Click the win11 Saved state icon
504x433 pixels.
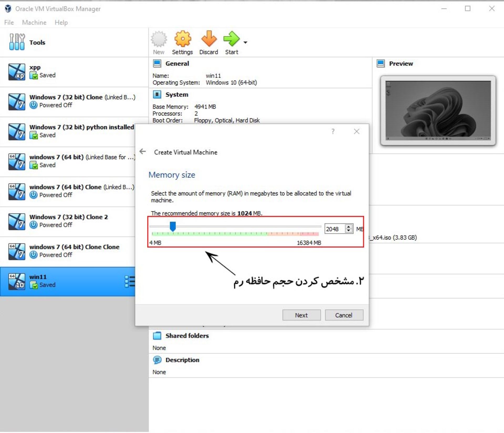(x=34, y=285)
